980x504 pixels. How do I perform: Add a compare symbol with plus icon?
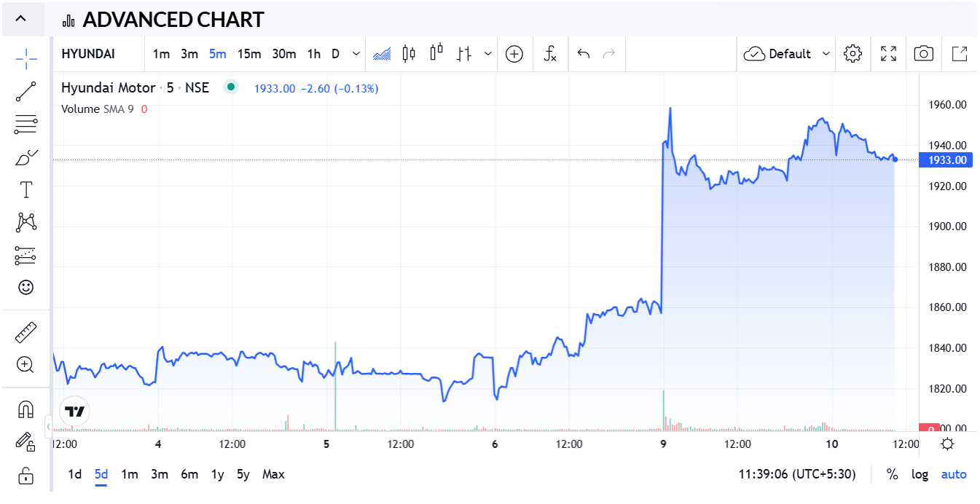pos(514,54)
